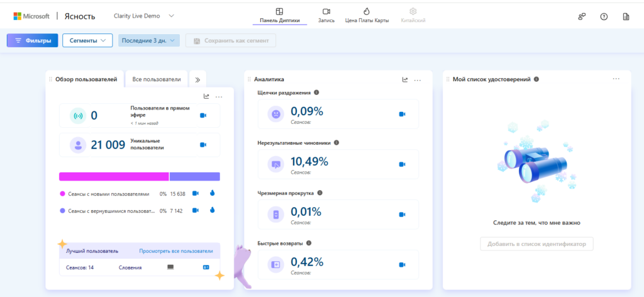Screen dimensions: 644x297
Task: Open more options in user overview card
Action: click(x=219, y=97)
